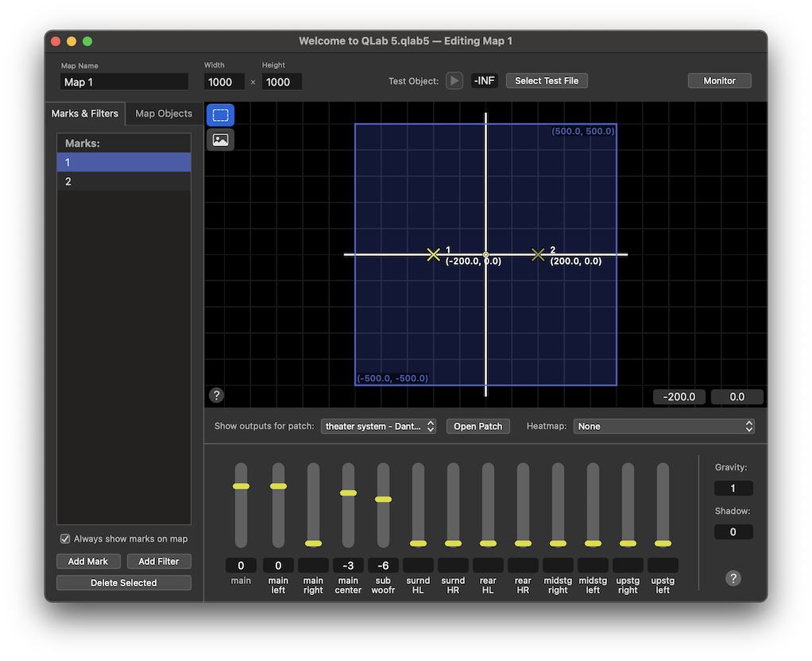Select mark 2 in Marks list

click(123, 182)
